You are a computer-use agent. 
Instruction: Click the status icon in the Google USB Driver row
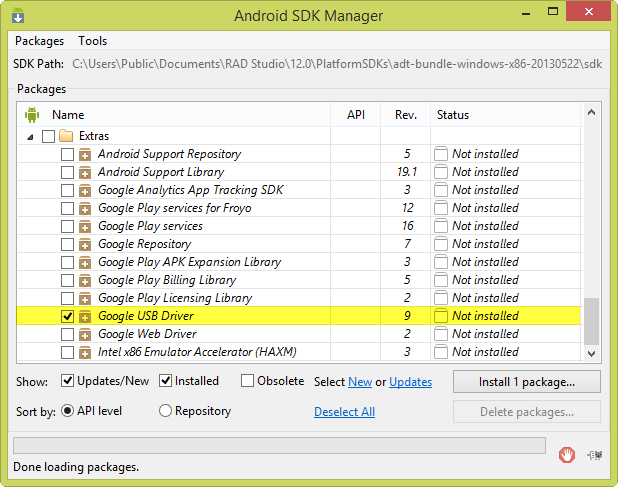pyautogui.click(x=441, y=316)
